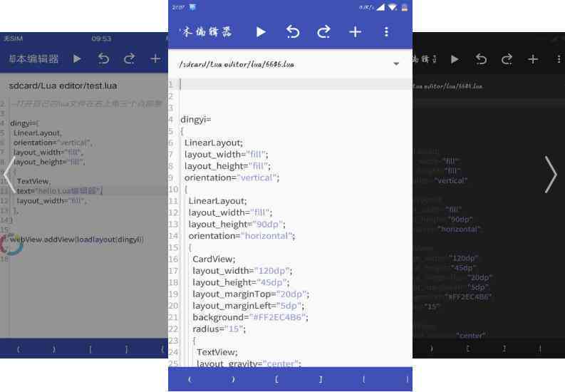Select the CardView; line in the center editor
This screenshot has width=565, height=392.
214,259
